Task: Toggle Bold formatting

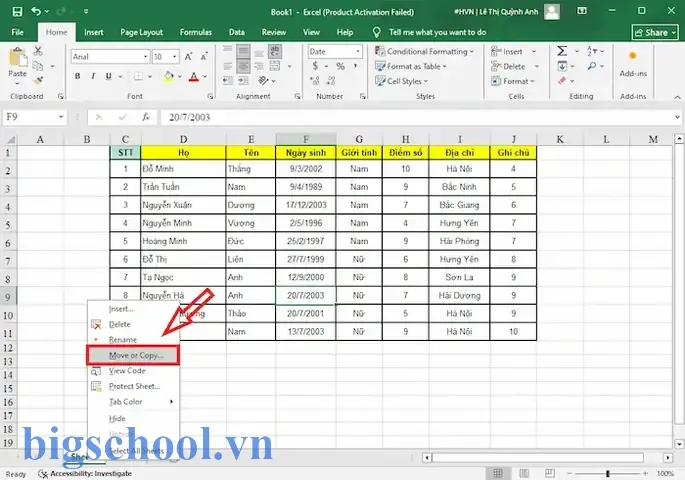Action: tap(77, 76)
